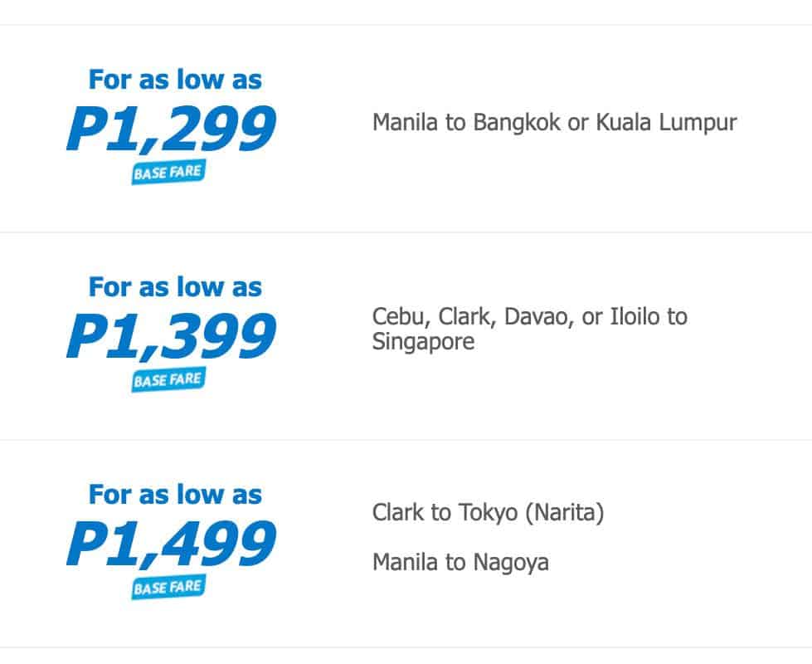Click the word "Nagoya" in the last route
Screen dimensions: 812x664
[x=511, y=562]
